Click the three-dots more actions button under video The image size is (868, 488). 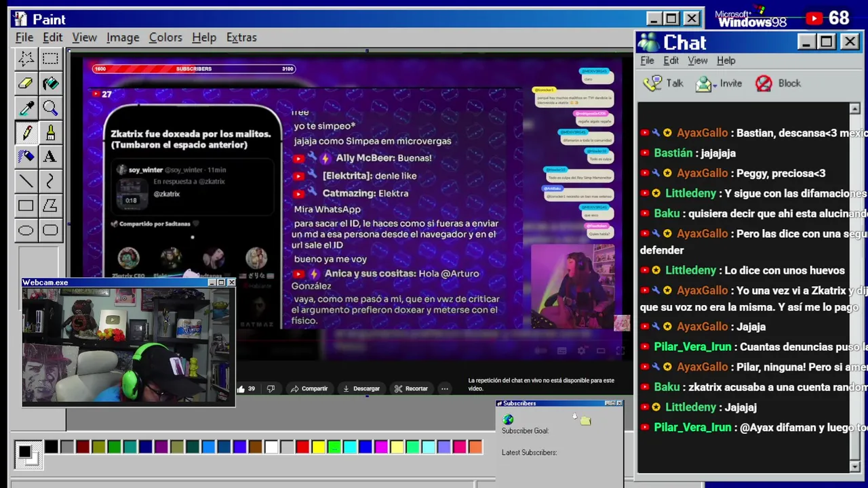(x=444, y=388)
